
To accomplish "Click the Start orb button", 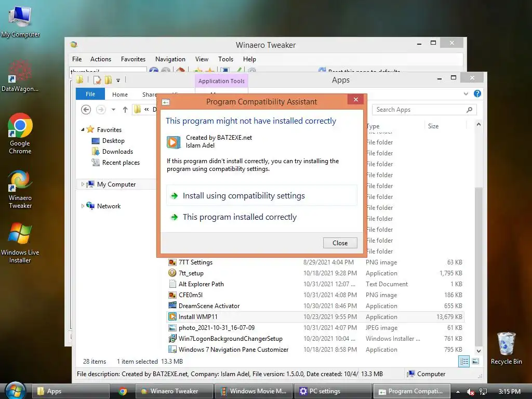I will pos(15,391).
